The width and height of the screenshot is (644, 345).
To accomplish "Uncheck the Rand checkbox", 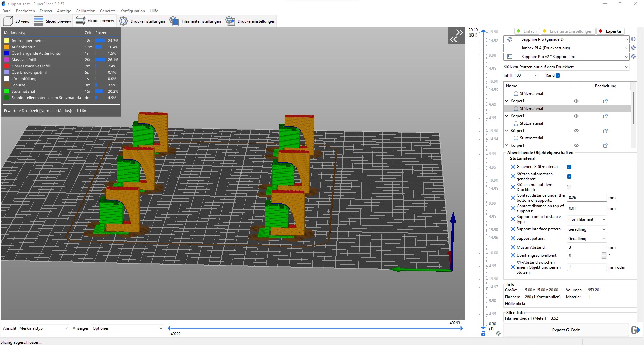I will click(557, 75).
